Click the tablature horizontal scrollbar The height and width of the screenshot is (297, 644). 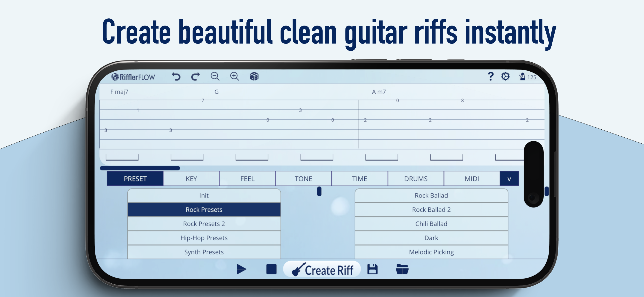tap(140, 168)
